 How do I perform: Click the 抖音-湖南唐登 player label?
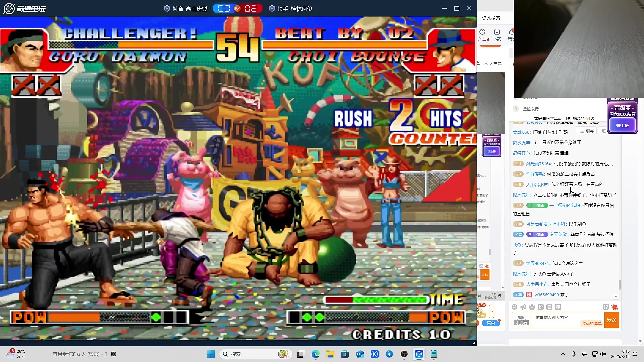186,9
